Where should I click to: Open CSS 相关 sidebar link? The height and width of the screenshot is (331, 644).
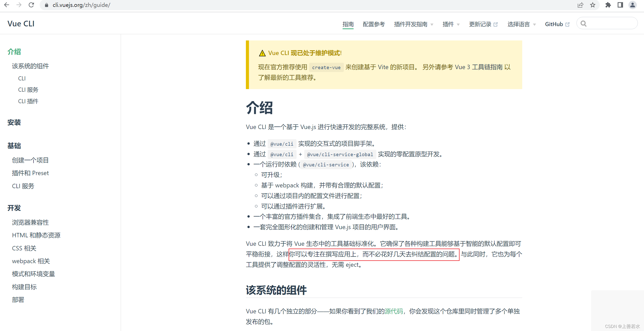24,248
